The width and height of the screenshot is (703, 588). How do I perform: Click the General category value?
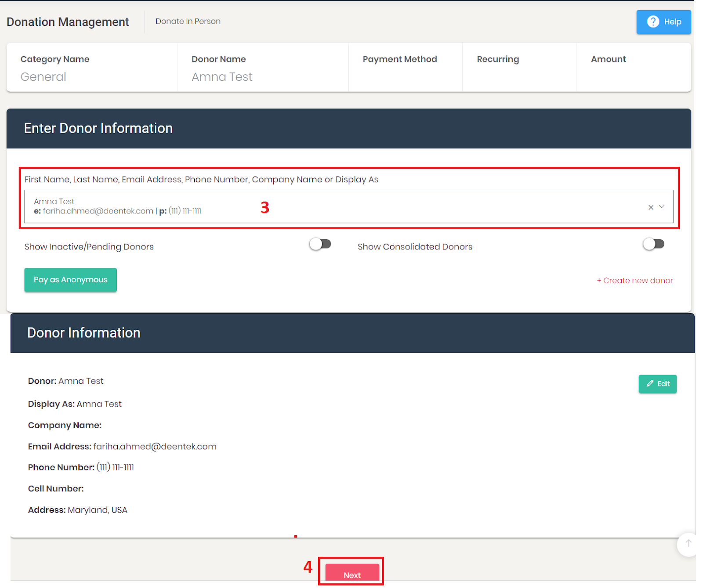click(43, 77)
